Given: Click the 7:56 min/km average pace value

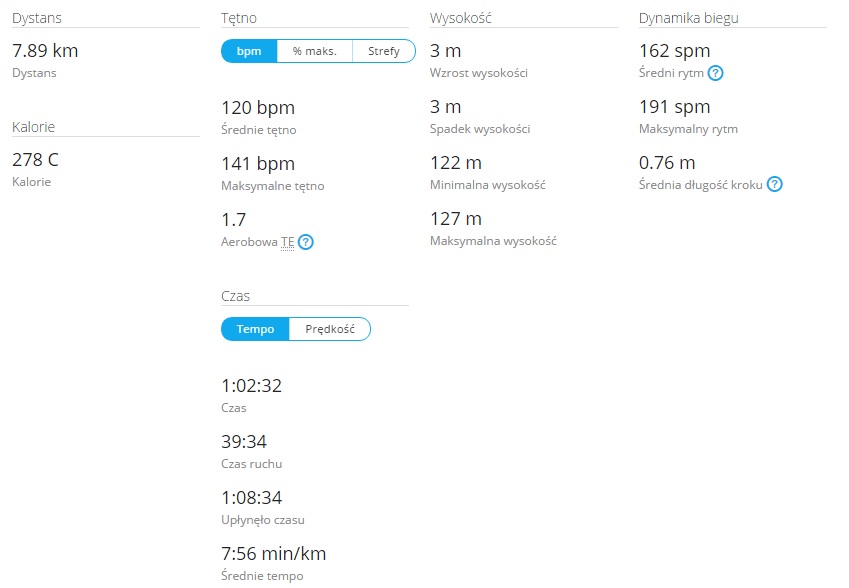Looking at the screenshot, I should (x=274, y=554).
